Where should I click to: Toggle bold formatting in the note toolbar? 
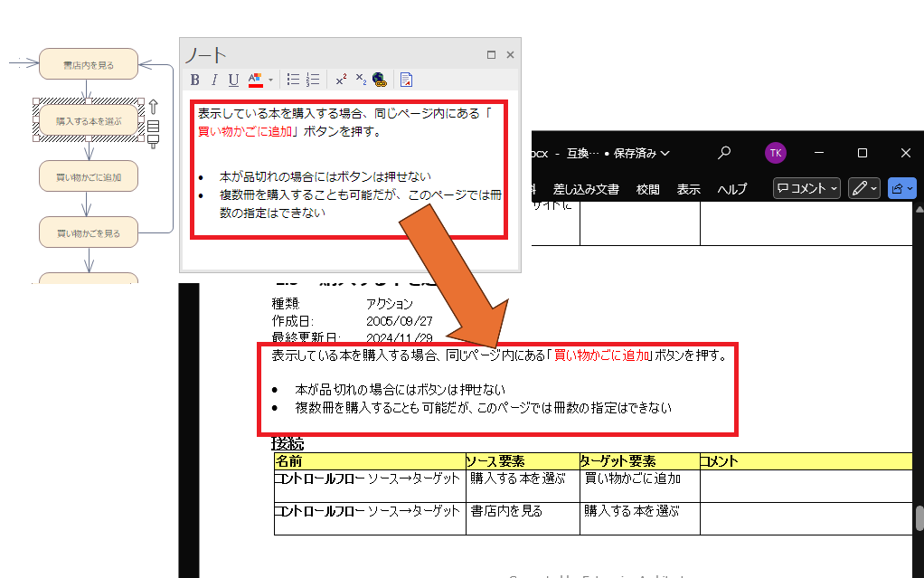(x=195, y=80)
